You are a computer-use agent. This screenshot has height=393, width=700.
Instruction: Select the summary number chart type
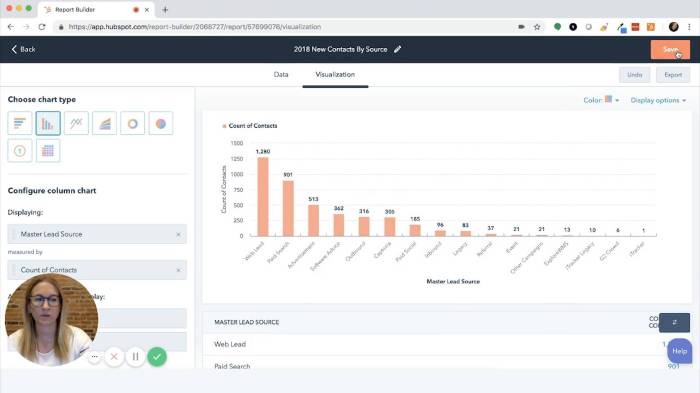click(20, 151)
